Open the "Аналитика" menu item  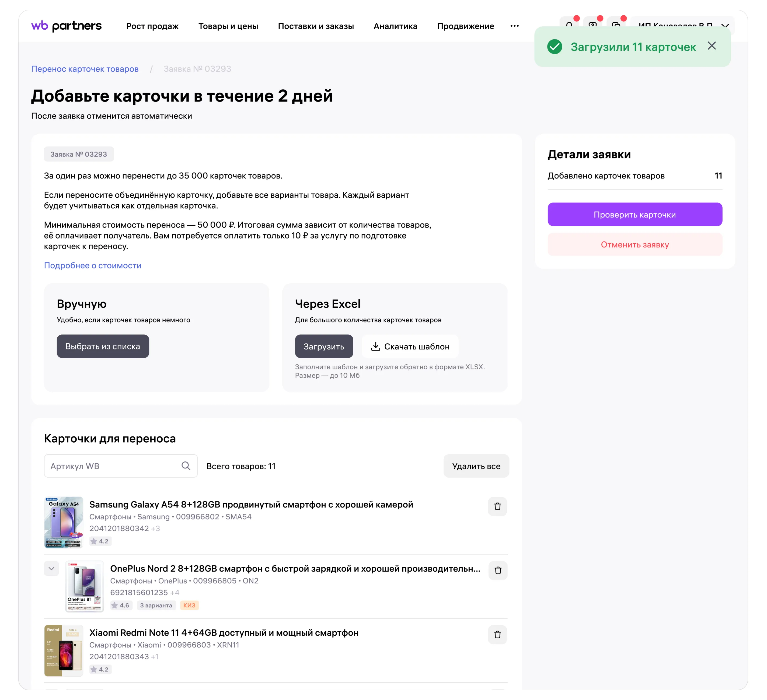point(395,26)
